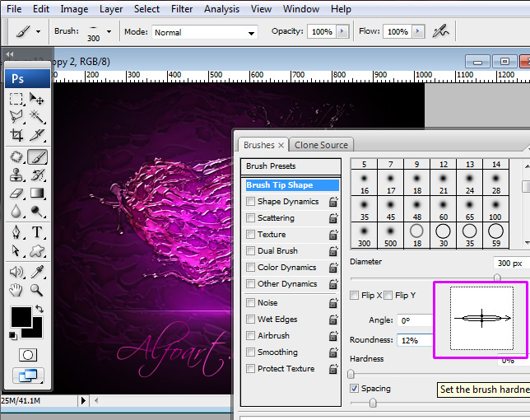Uncheck the Spacing checkbox
The image size is (530, 420).
(355, 389)
